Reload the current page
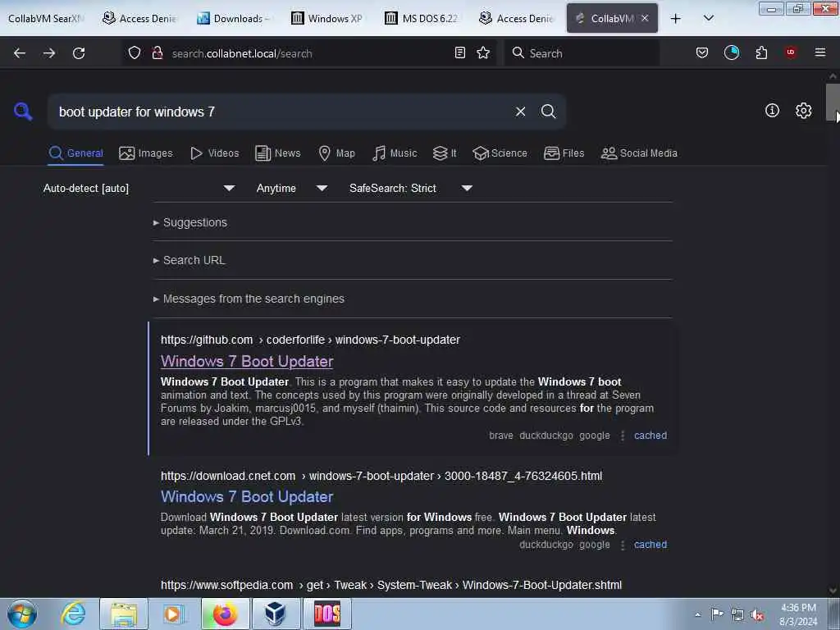Viewport: 840px width, 630px height. 79,53
